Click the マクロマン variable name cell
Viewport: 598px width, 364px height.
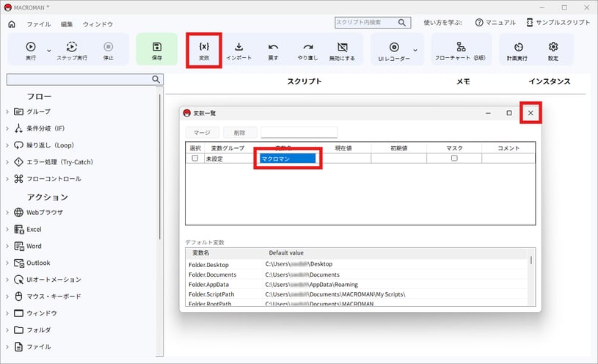288,159
